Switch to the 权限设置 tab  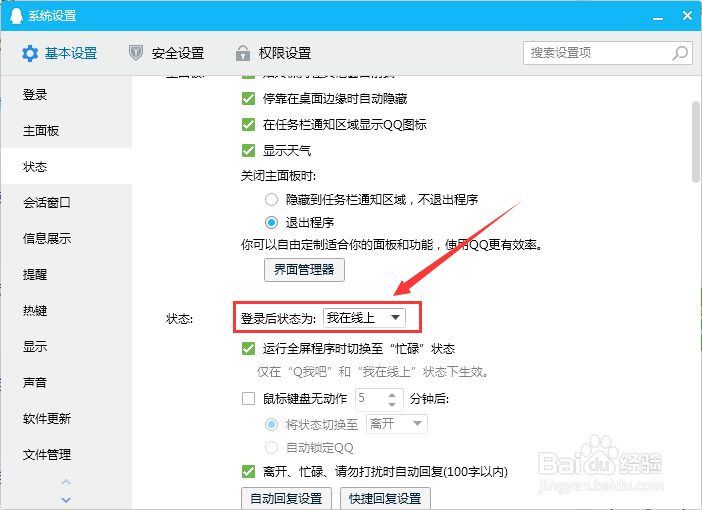273,53
